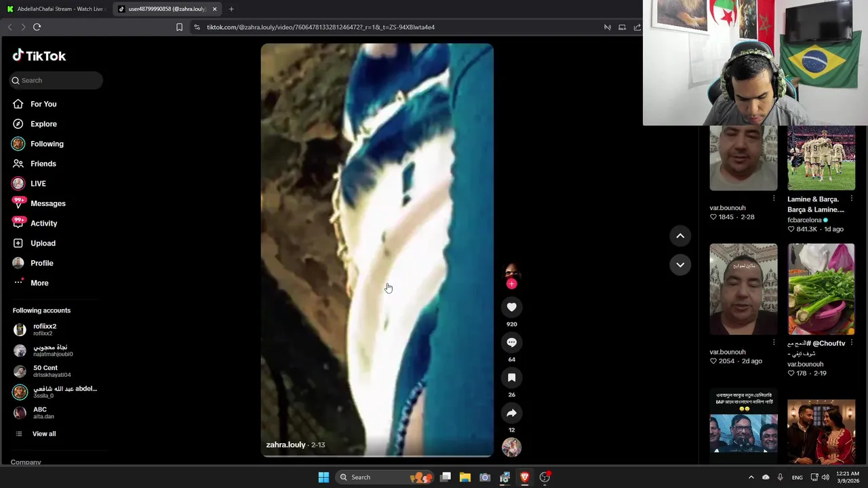This screenshot has height=488, width=868.
Task: Open the Upload page
Action: point(43,243)
